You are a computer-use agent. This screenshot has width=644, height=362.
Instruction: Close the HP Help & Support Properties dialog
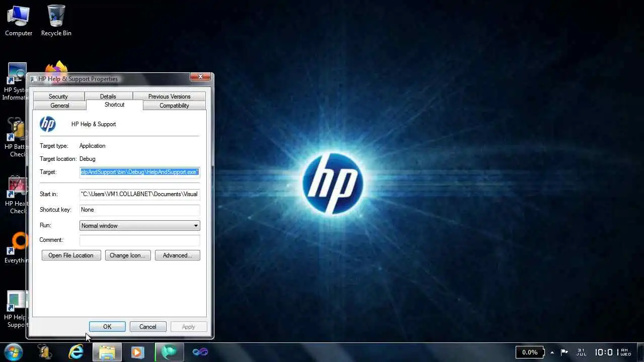200,77
